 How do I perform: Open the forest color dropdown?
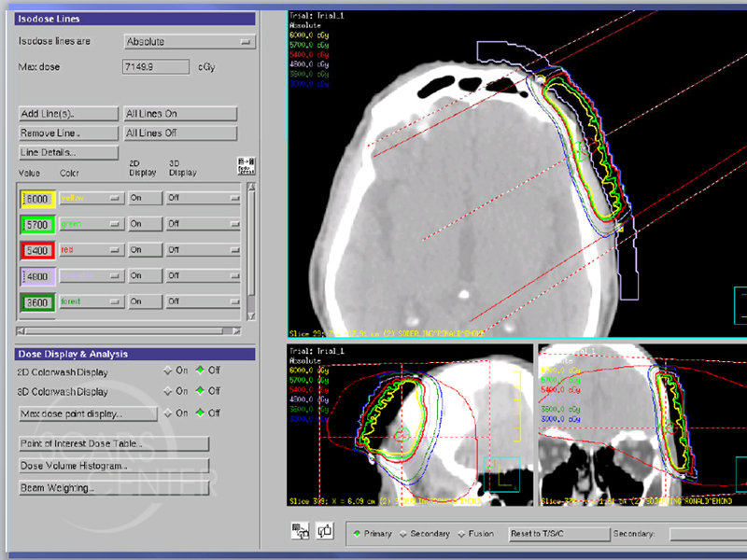[91, 302]
